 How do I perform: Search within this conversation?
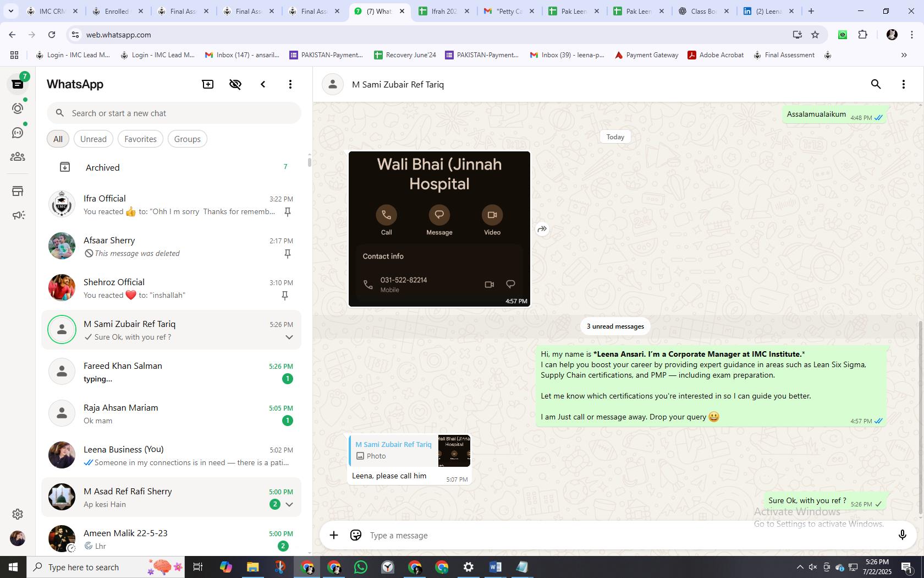coord(876,84)
